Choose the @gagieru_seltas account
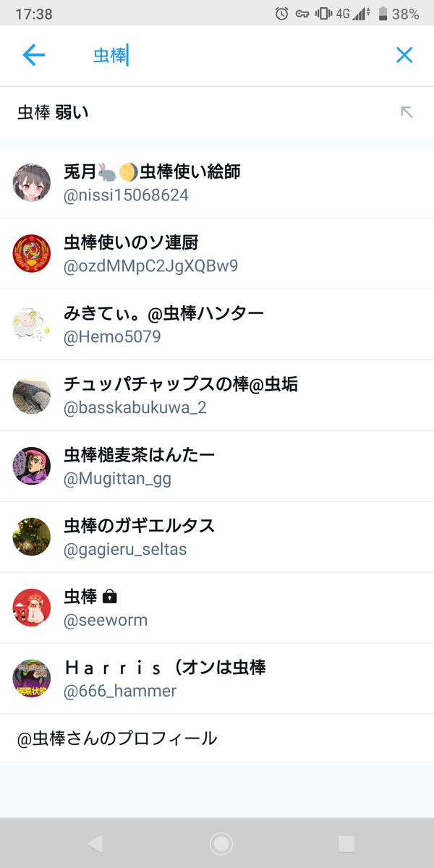This screenshot has width=434, height=868. click(217, 537)
